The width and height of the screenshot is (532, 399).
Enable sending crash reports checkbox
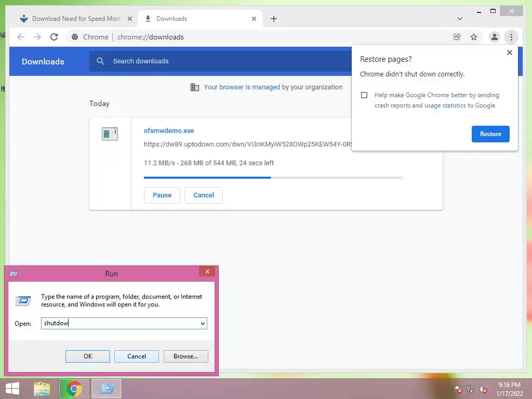click(x=364, y=95)
